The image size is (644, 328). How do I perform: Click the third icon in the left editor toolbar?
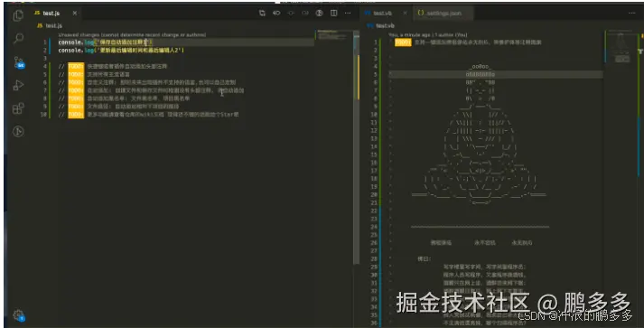tap(291, 14)
